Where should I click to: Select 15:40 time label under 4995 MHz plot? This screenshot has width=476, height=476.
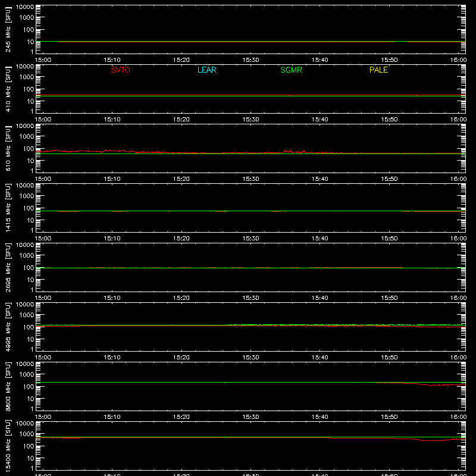(320, 358)
